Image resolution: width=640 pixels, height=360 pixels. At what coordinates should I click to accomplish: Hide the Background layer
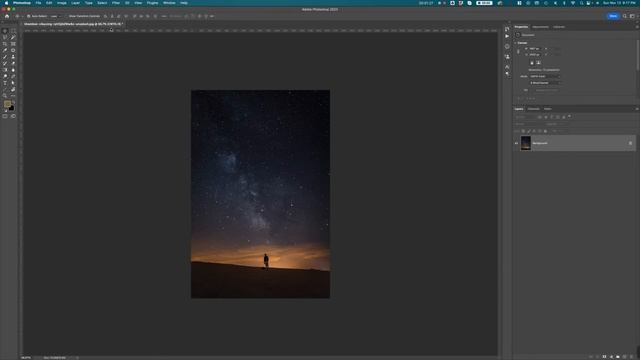click(x=516, y=143)
